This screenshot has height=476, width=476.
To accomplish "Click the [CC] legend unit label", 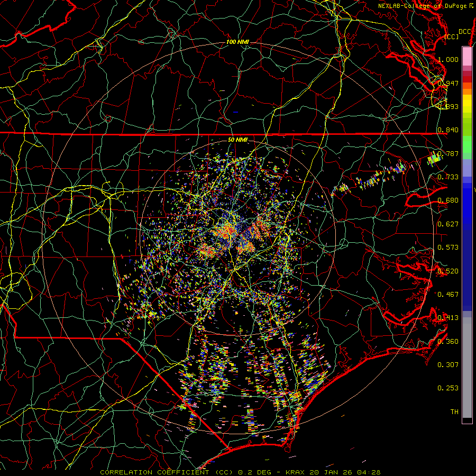I will coord(452,36).
